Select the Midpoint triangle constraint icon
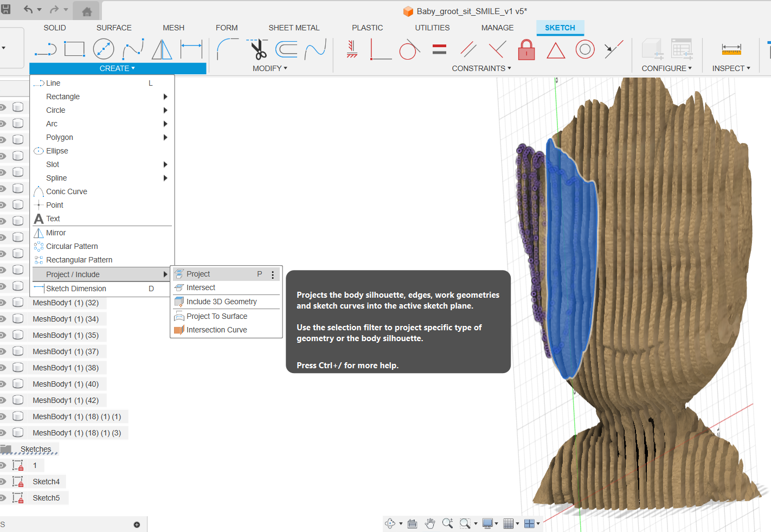The width and height of the screenshot is (771, 532). pyautogui.click(x=556, y=50)
